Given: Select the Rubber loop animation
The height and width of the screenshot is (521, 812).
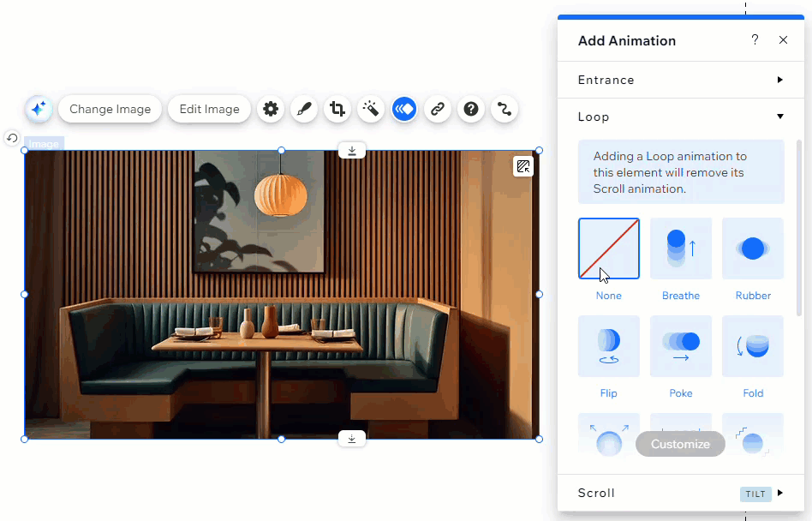Looking at the screenshot, I should coord(752,249).
